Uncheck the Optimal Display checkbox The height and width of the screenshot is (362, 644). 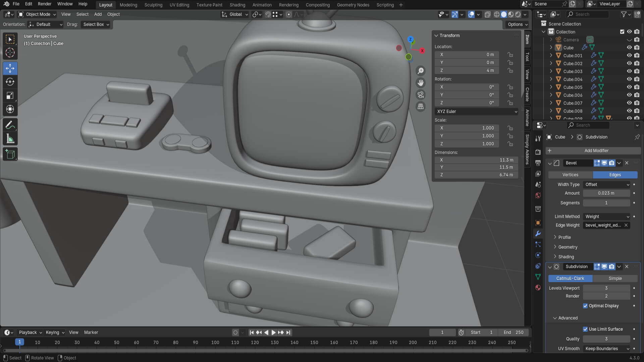click(x=585, y=306)
